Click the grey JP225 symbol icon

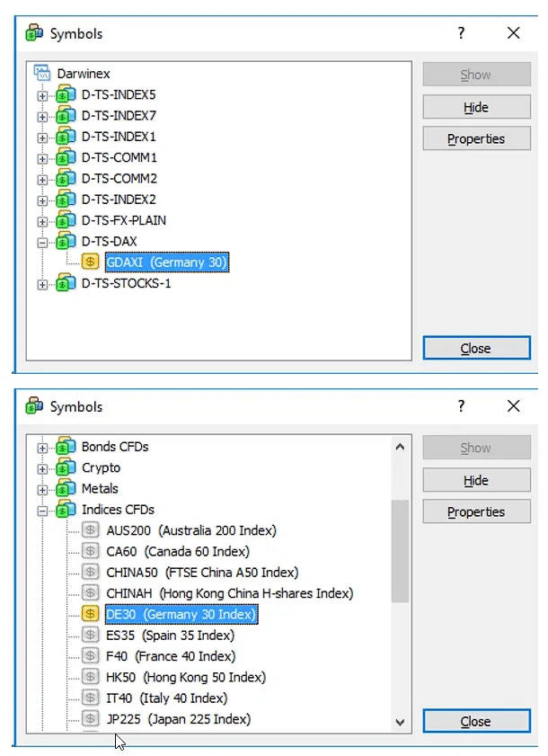(90, 719)
